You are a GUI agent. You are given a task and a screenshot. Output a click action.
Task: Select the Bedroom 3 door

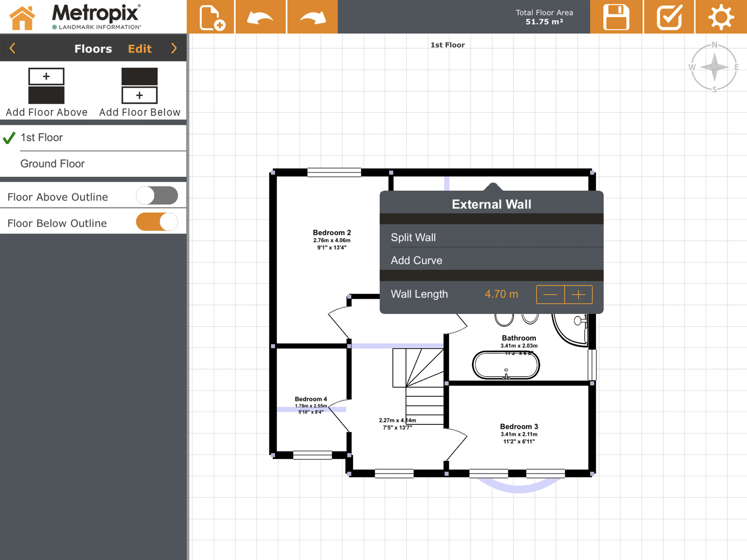coord(456,445)
